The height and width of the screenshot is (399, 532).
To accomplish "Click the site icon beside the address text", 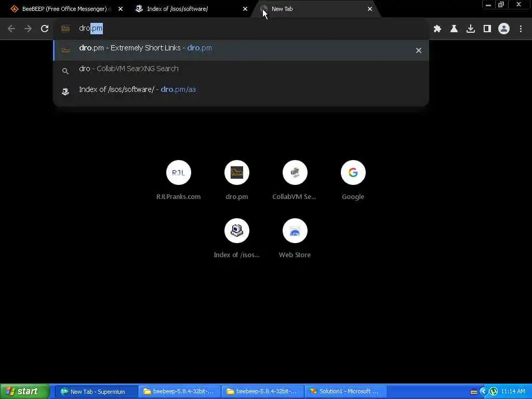I will (x=65, y=29).
